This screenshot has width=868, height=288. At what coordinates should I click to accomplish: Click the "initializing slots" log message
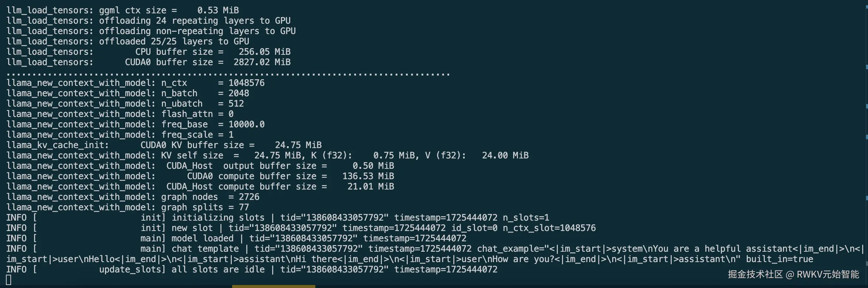tap(218, 218)
